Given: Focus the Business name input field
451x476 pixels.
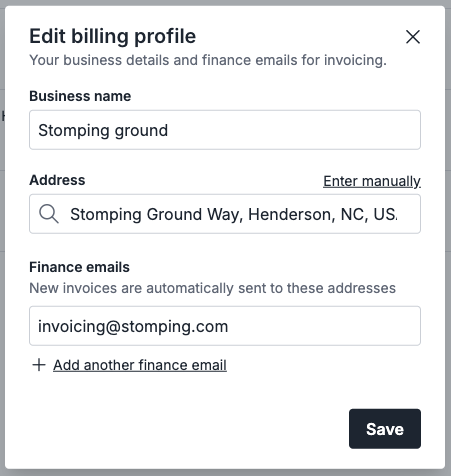Looking at the screenshot, I should tap(225, 130).
